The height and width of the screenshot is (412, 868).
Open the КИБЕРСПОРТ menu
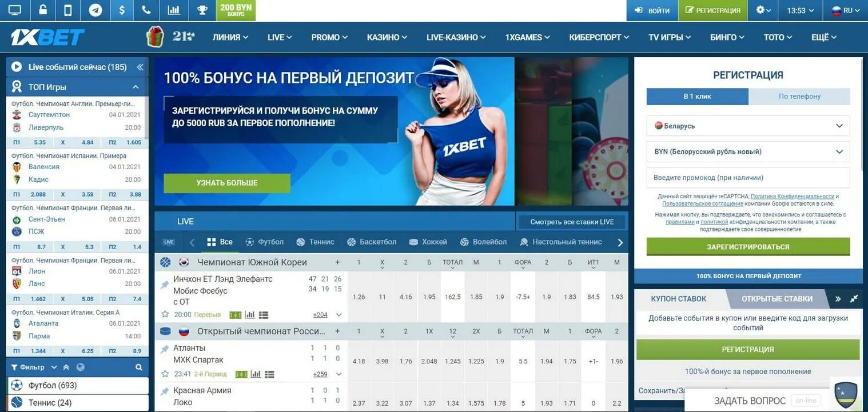pos(599,37)
